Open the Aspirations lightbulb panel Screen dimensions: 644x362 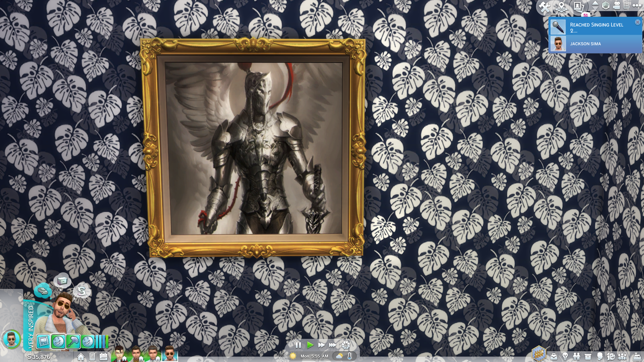point(565,357)
